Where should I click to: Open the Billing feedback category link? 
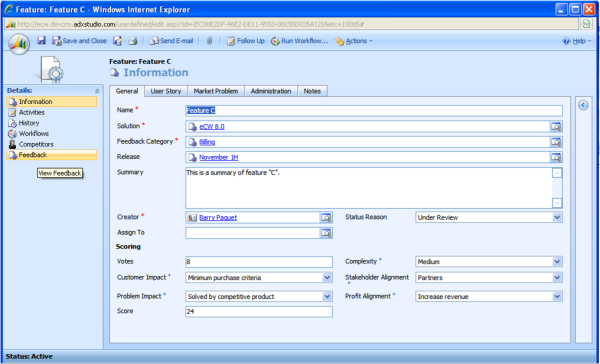click(207, 142)
